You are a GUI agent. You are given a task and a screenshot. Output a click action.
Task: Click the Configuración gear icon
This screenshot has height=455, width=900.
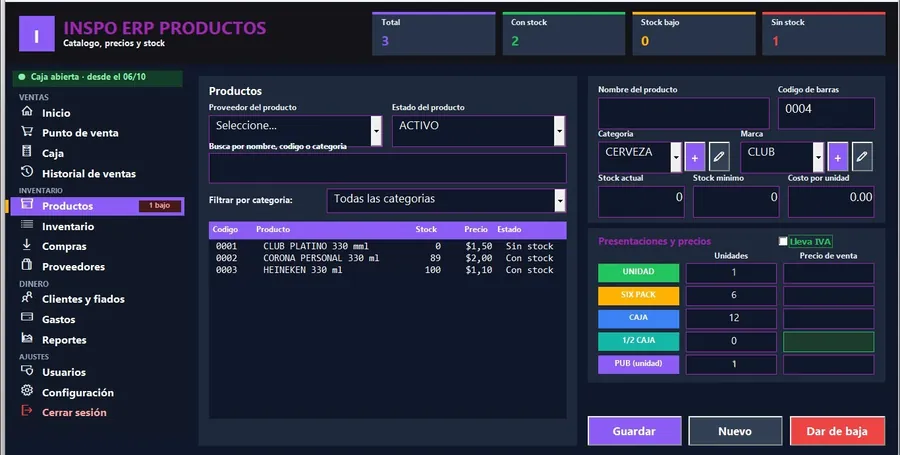(27, 391)
